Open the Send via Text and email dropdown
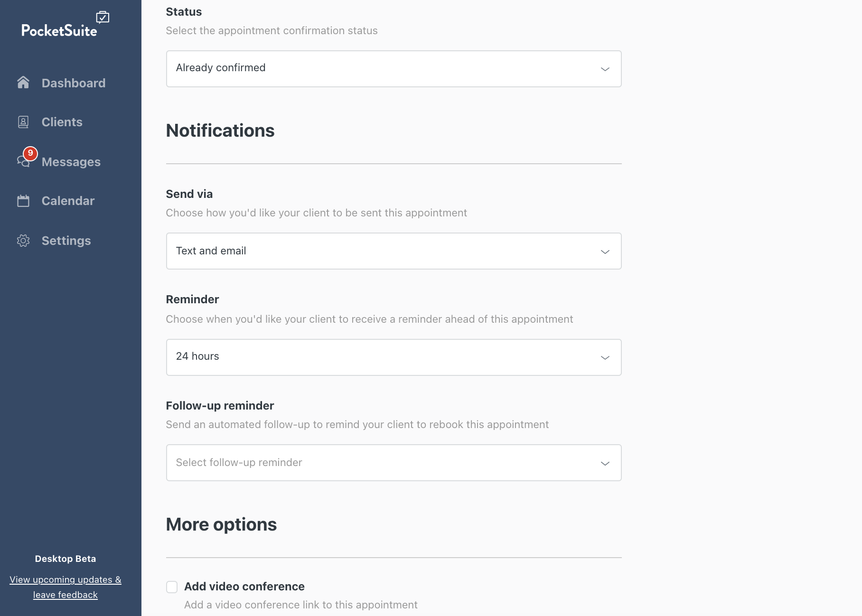This screenshot has height=616, width=862. tap(394, 251)
